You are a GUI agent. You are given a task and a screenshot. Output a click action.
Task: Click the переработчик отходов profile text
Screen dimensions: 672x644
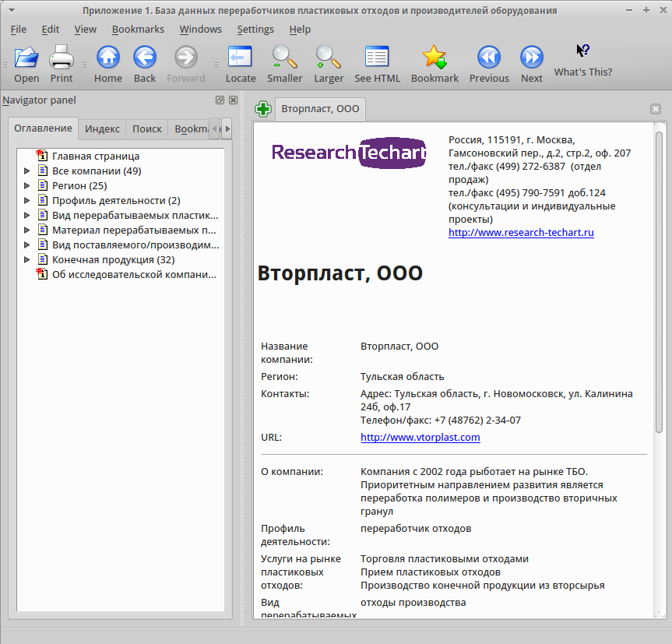(x=416, y=528)
